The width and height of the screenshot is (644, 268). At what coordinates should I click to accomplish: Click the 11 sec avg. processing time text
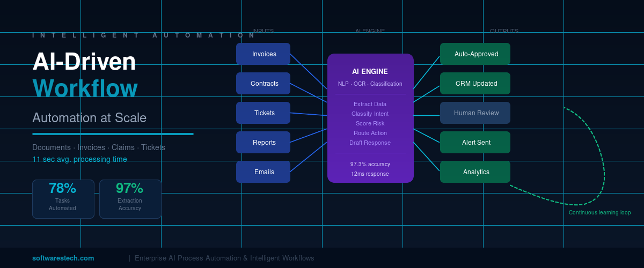click(x=79, y=159)
